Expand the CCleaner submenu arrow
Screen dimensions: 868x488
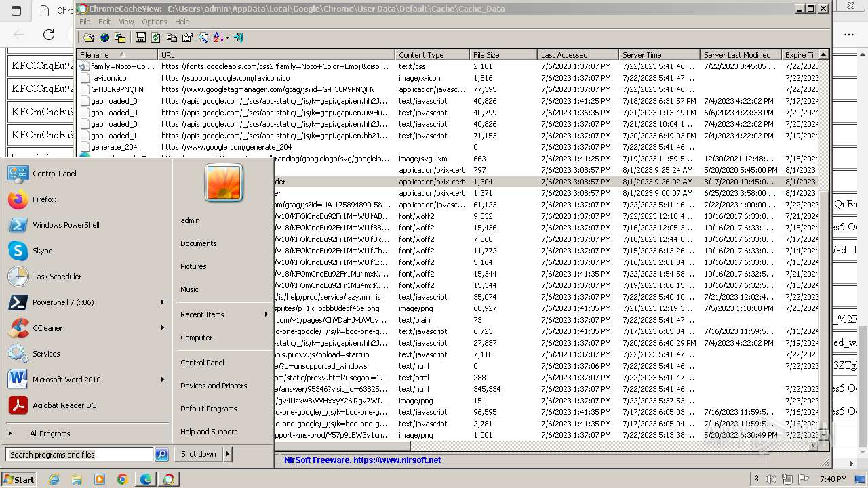162,328
